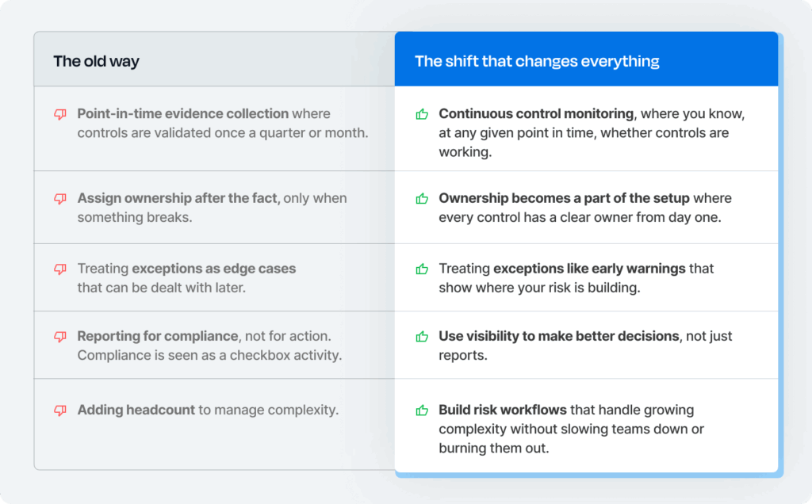The image size is (812, 504).
Task: Click 'Reporting for compliance' bold phrase
Action: (158, 336)
